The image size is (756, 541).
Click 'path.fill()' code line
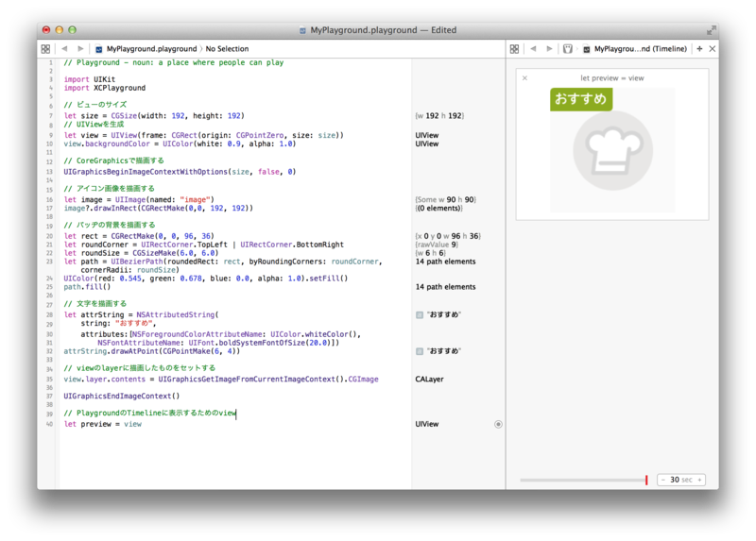(87, 287)
